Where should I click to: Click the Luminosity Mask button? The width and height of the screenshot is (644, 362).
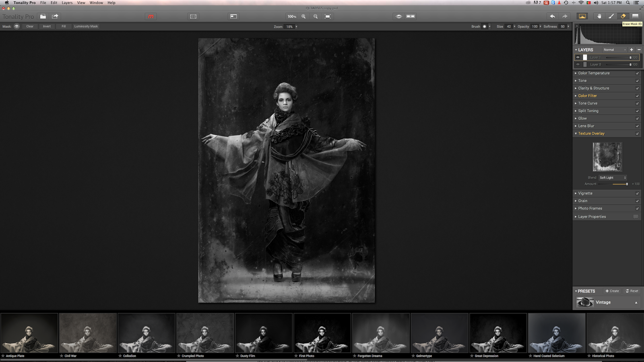(86, 27)
